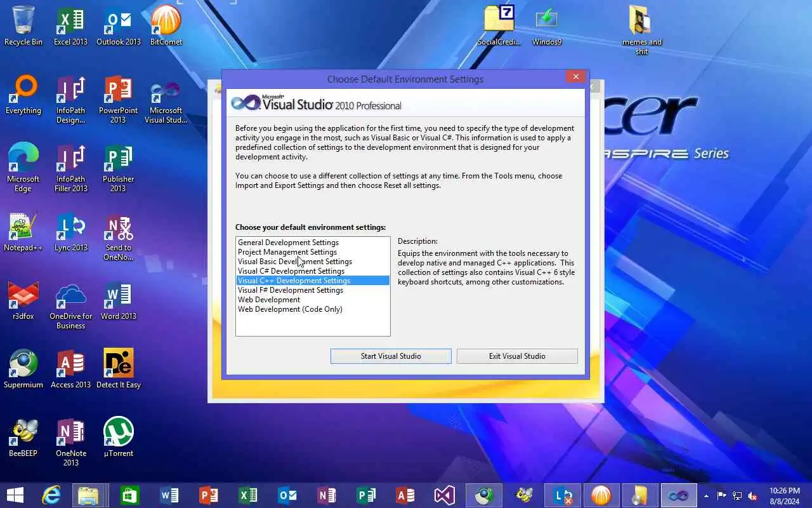Select the Supermium desktop shortcut
The image size is (812, 508).
tap(23, 368)
